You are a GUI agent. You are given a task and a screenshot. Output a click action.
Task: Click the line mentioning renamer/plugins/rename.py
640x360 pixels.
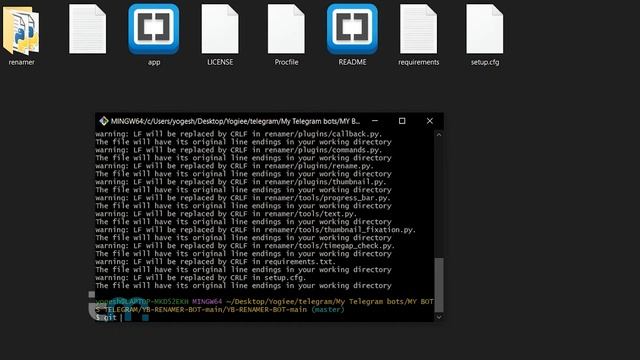click(x=234, y=166)
